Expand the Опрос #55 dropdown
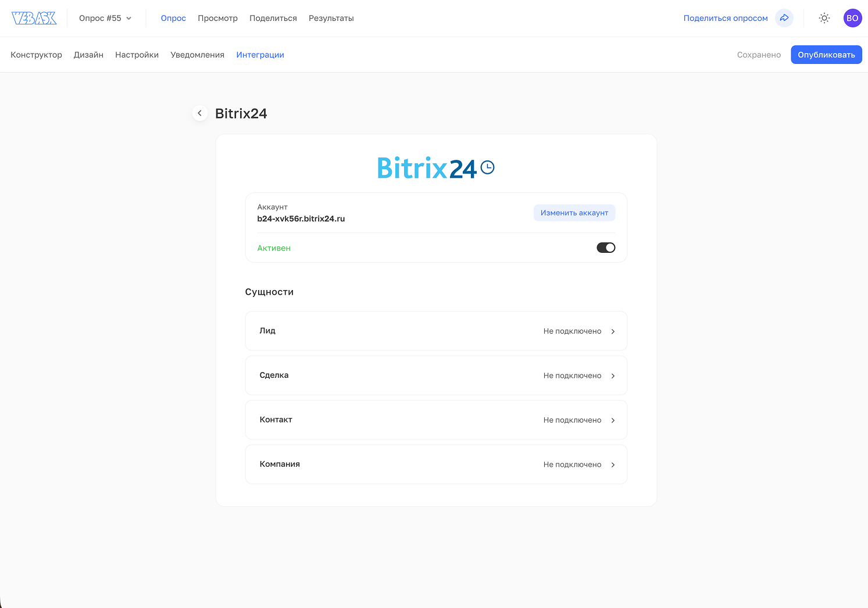The width and height of the screenshot is (868, 608). [106, 18]
